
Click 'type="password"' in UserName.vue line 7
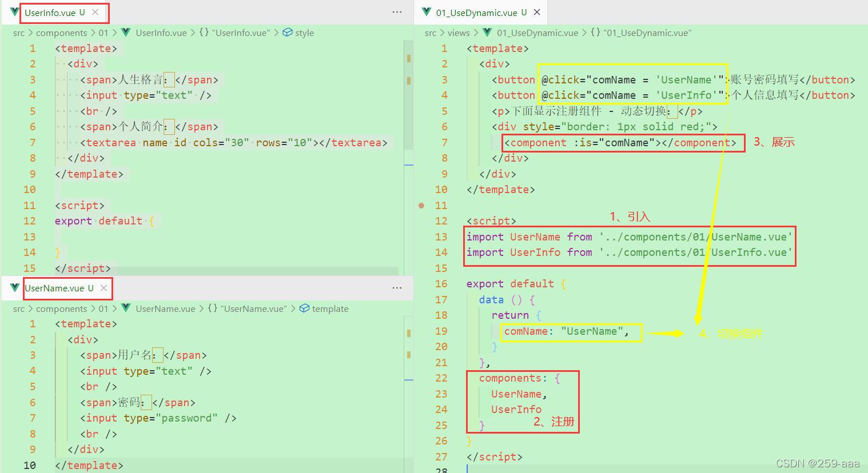click(x=170, y=418)
